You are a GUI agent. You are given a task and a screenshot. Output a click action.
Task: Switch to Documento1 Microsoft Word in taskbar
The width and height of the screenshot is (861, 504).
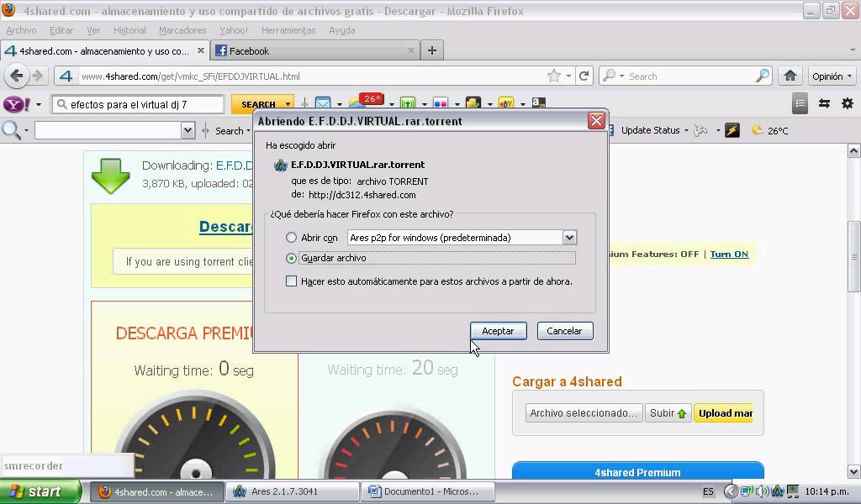coord(428,491)
